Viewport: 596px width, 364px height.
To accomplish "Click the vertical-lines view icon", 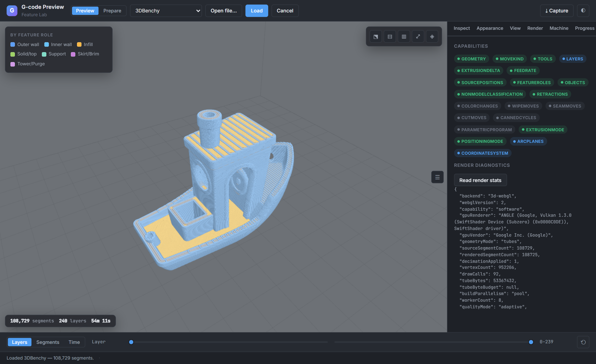I will [x=404, y=37].
